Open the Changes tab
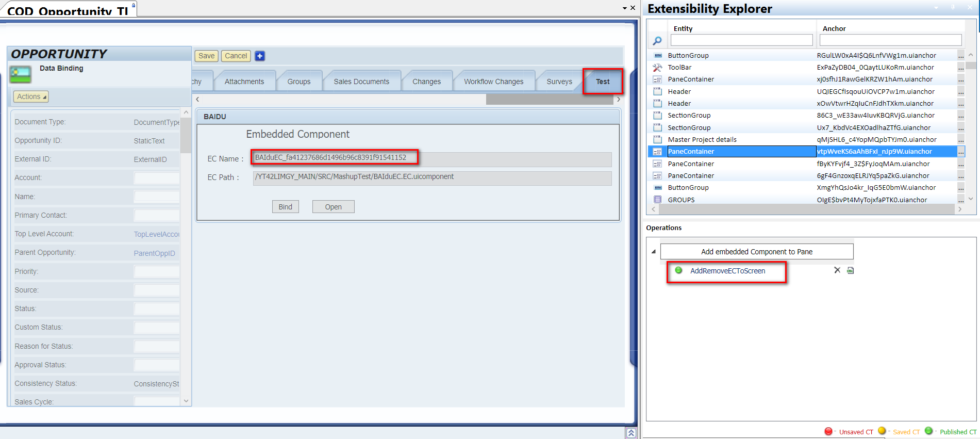Screen dimensions: 980x439 [426, 82]
